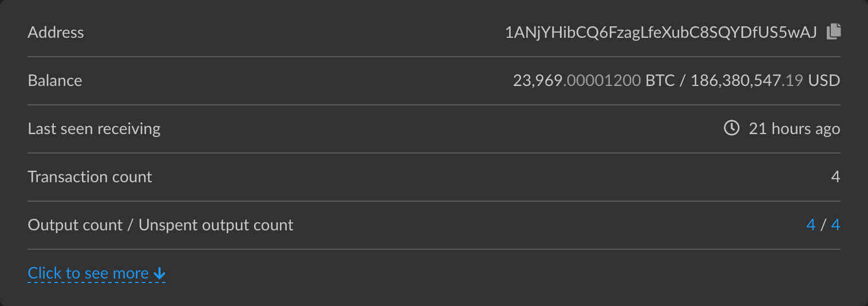Click the down arrow after Click to see more
Screen dimensions: 868x306
point(159,274)
